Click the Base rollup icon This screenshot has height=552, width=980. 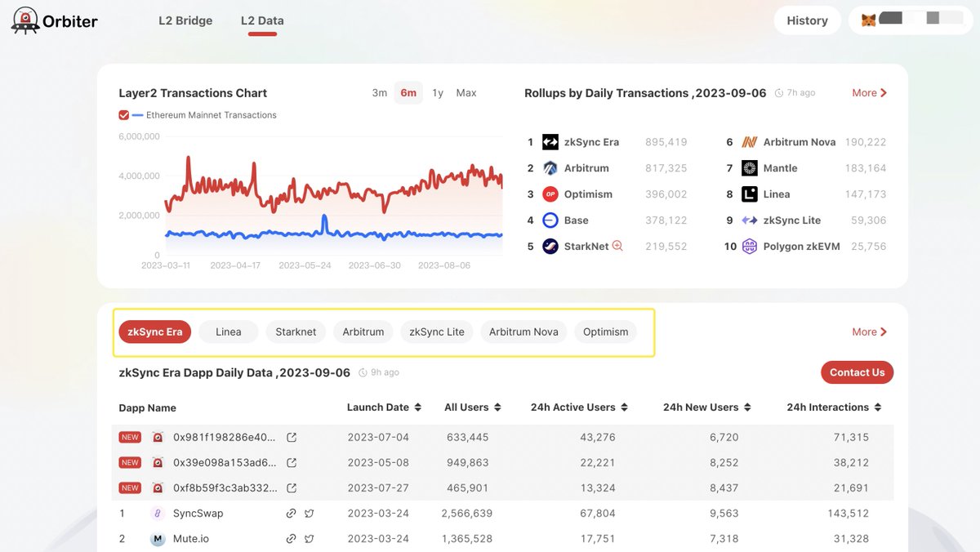coord(550,220)
